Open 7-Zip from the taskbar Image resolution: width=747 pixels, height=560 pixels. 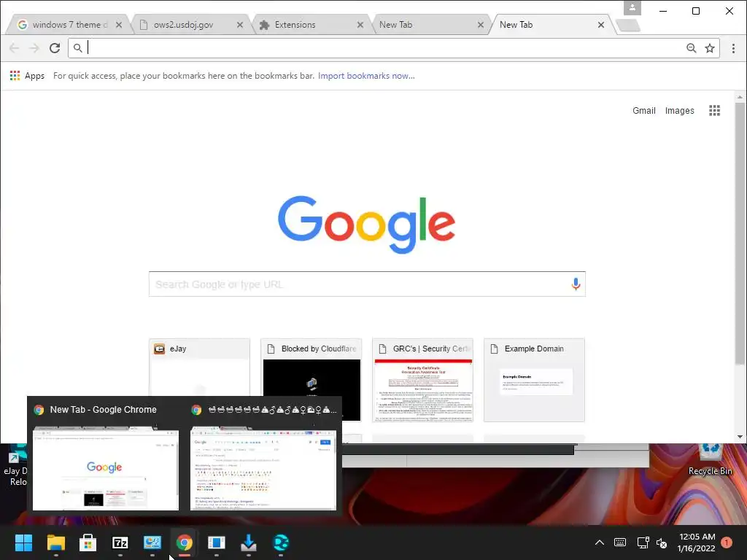120,542
